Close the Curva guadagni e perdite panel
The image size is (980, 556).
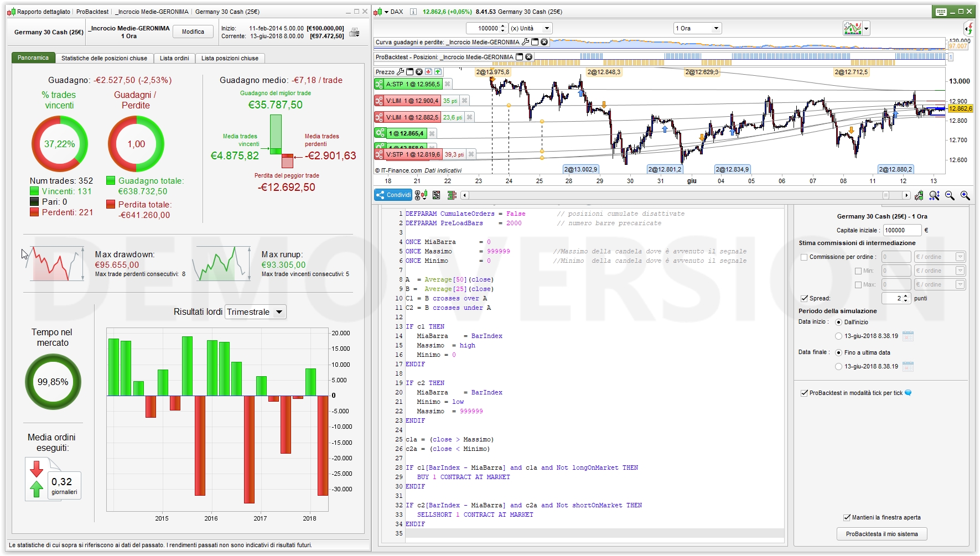544,42
